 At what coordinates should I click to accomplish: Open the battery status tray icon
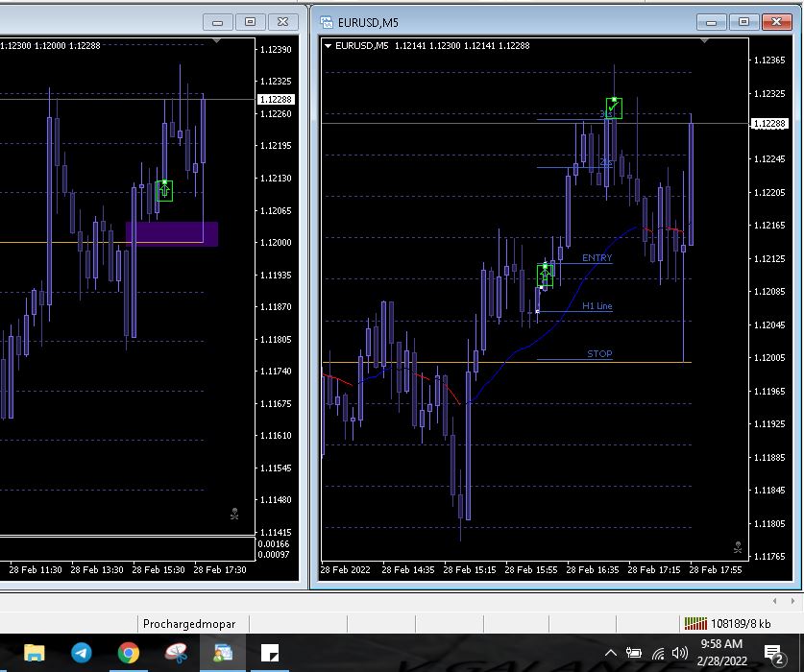634,653
